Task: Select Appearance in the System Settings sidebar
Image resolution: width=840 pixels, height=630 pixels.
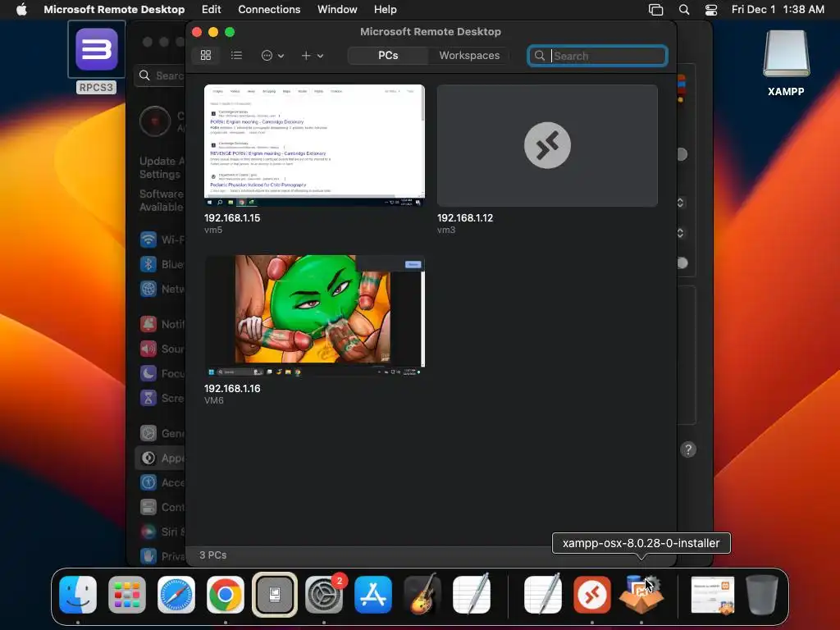Action: [161, 458]
